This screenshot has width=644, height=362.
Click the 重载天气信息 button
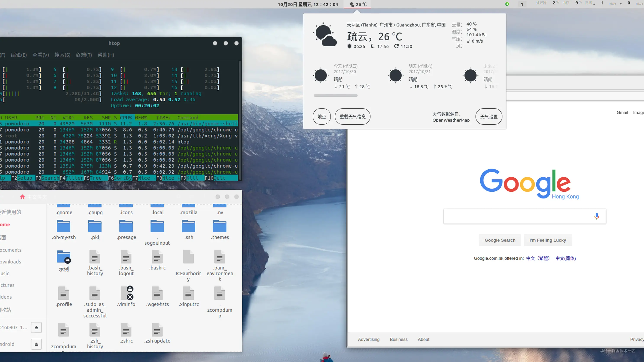pyautogui.click(x=352, y=117)
